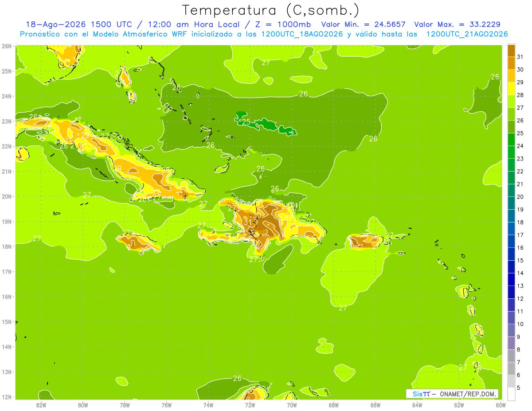Click the 26N latitude axis label
Image resolution: width=532 pixels, height=411 pixels.
click(x=6, y=46)
